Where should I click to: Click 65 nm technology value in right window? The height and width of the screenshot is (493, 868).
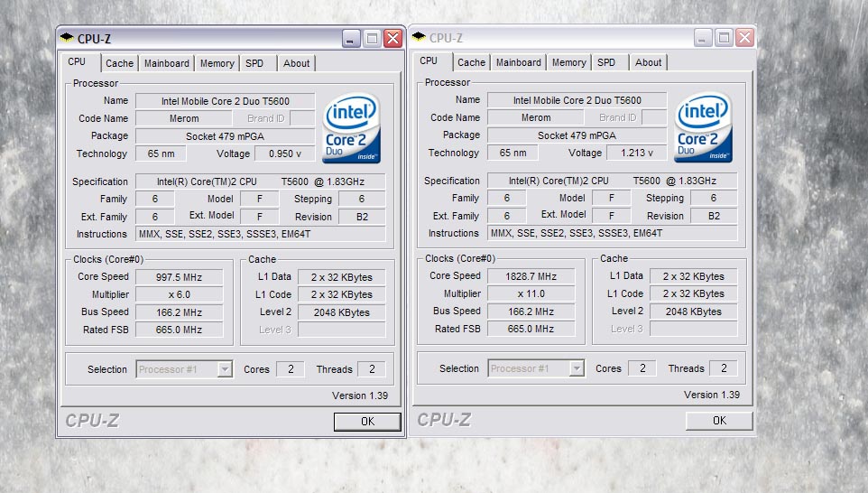[512, 153]
